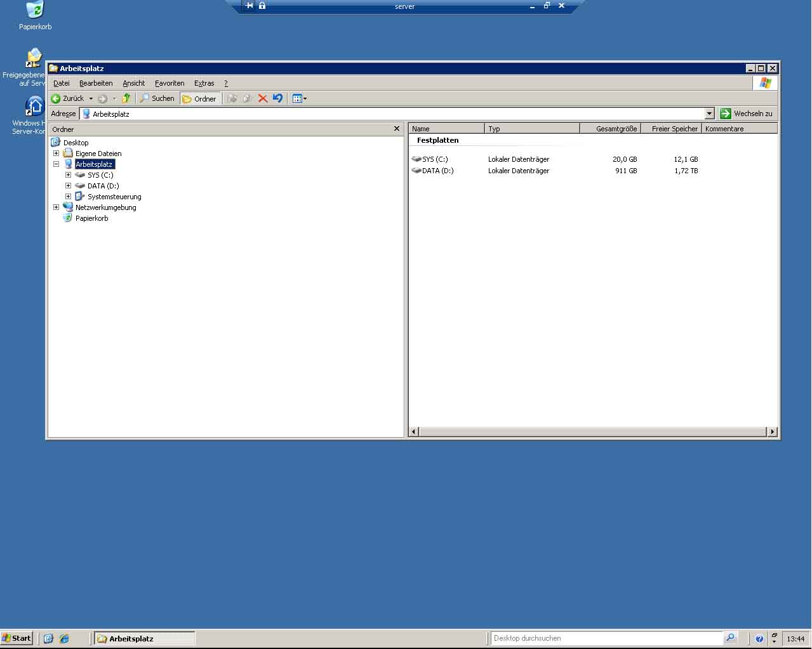Click the show desktop quick launch icon
The width and height of the screenshot is (812, 649).
tap(48, 639)
